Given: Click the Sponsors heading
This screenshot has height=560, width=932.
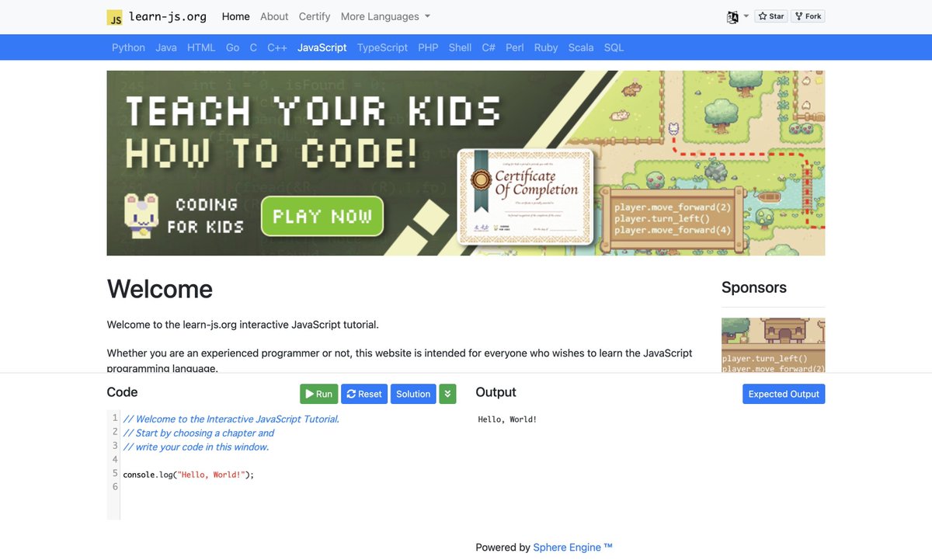Looking at the screenshot, I should pyautogui.click(x=754, y=287).
